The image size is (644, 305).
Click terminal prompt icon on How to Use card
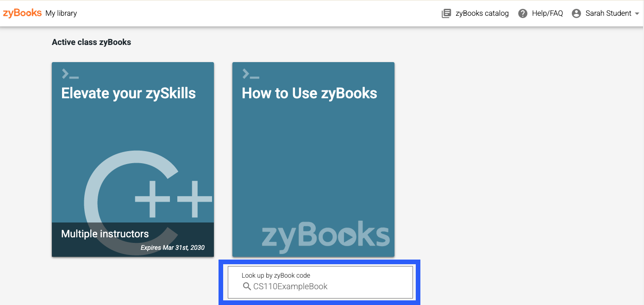point(250,74)
